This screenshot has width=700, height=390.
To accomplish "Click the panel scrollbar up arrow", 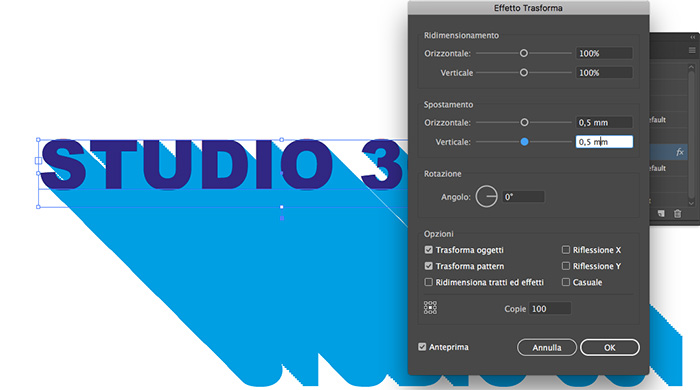I will tap(691, 67).
